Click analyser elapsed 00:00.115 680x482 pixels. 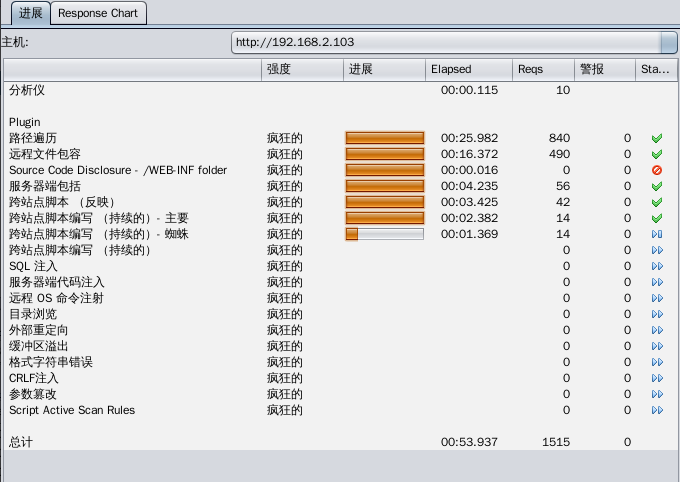(469, 90)
